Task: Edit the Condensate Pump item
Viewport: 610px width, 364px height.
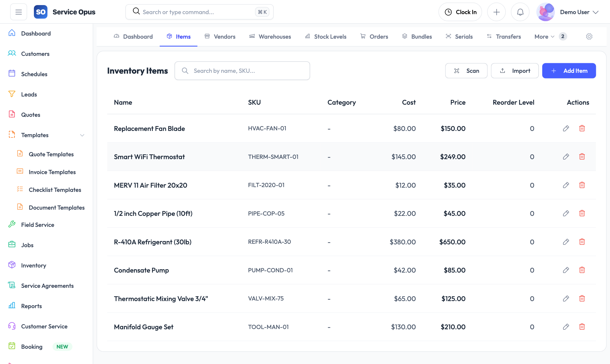Action: [x=566, y=270]
